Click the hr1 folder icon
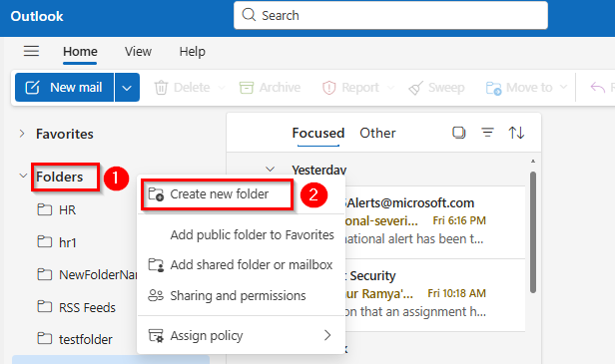 click(44, 241)
